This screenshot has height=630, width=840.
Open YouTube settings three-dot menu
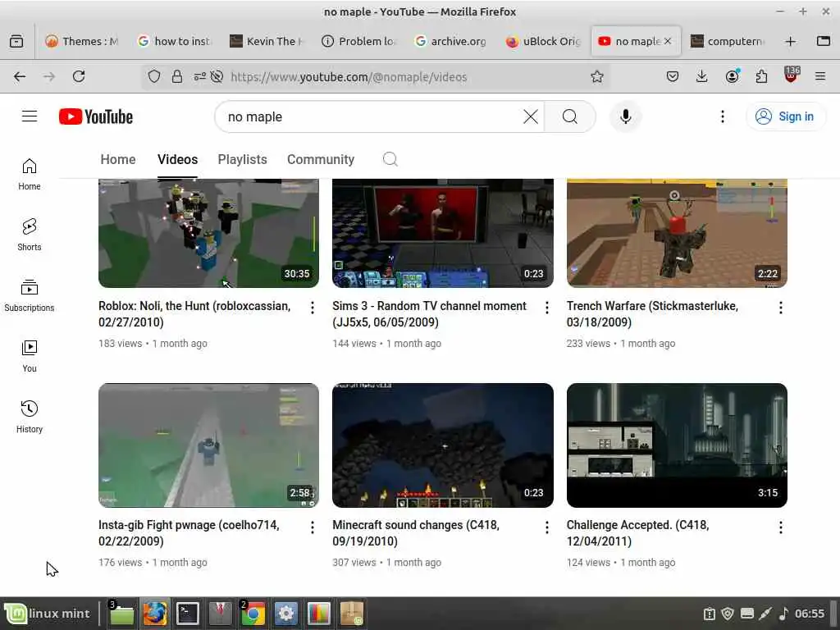pos(723,116)
